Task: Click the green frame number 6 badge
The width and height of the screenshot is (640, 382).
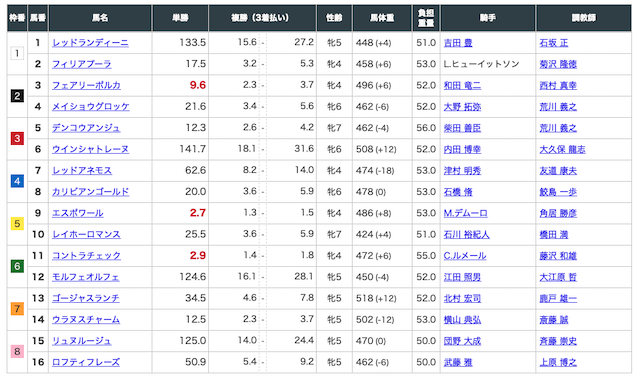Action: coord(17,266)
